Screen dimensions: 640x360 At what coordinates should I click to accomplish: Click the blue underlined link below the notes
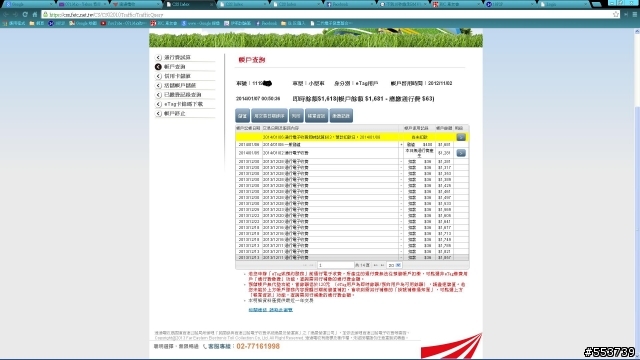point(271,310)
